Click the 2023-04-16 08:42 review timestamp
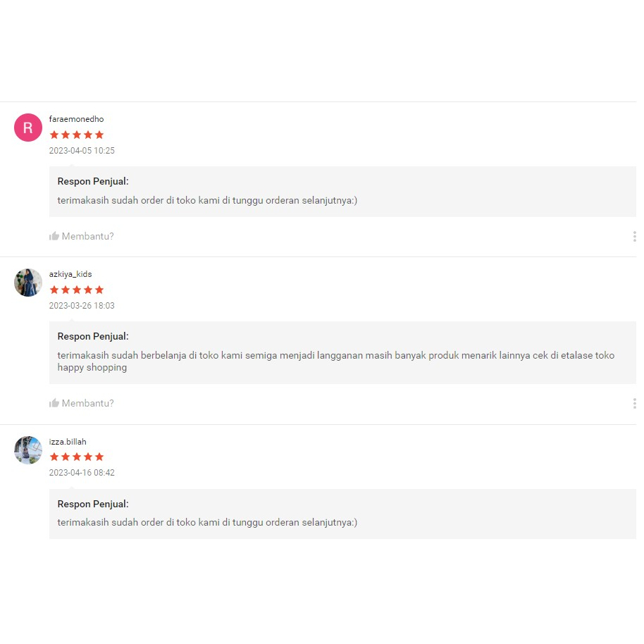644x644 pixels. coord(82,473)
